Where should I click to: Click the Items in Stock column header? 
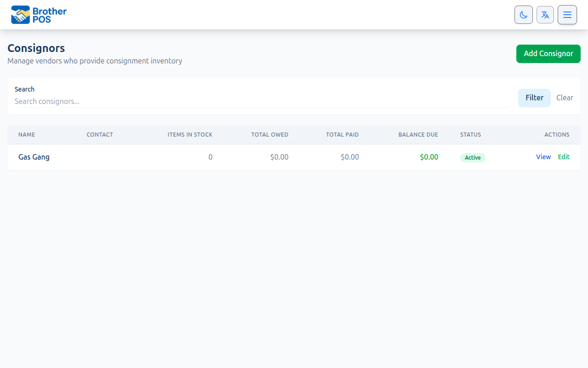coord(190,135)
